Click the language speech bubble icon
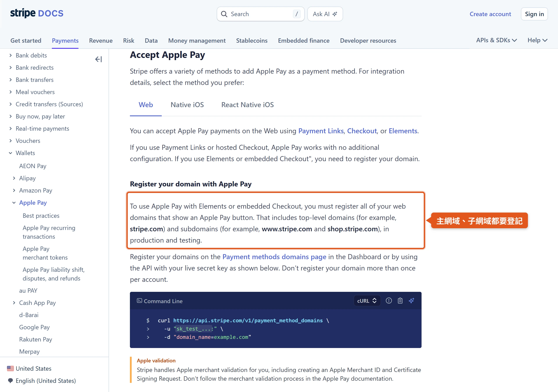Viewport: 558px width, 392px height. coord(10,380)
